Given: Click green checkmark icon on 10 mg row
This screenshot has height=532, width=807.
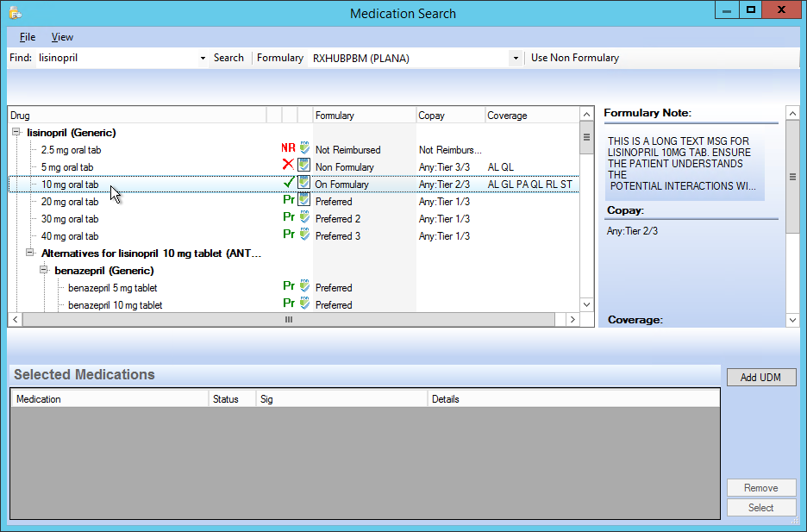Looking at the screenshot, I should click(x=289, y=182).
